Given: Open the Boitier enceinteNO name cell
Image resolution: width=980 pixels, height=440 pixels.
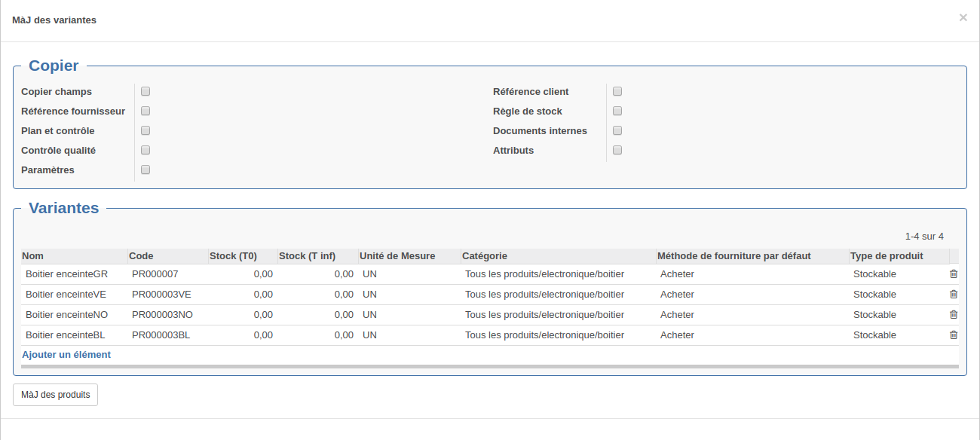Looking at the screenshot, I should (x=74, y=315).
